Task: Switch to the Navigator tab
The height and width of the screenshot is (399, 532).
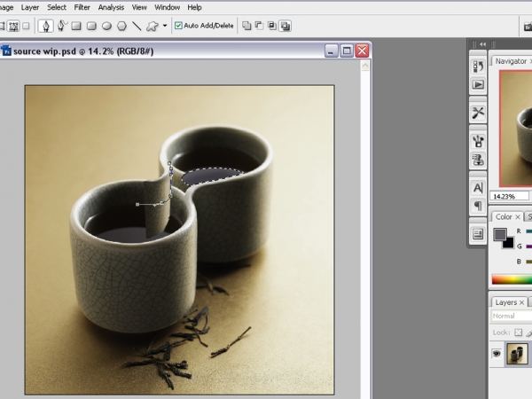Action: (511, 61)
